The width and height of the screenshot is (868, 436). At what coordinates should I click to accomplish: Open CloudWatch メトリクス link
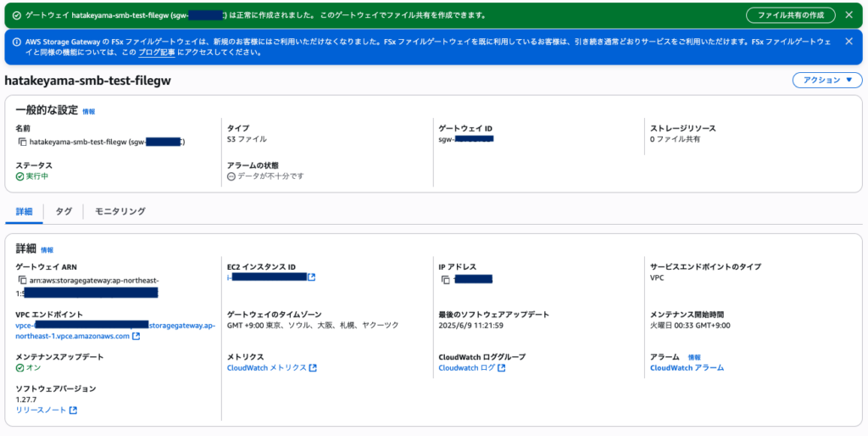(x=267, y=368)
